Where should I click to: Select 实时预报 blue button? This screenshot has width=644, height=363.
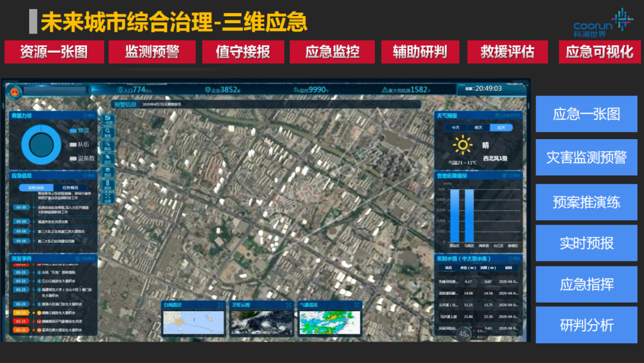[587, 243]
